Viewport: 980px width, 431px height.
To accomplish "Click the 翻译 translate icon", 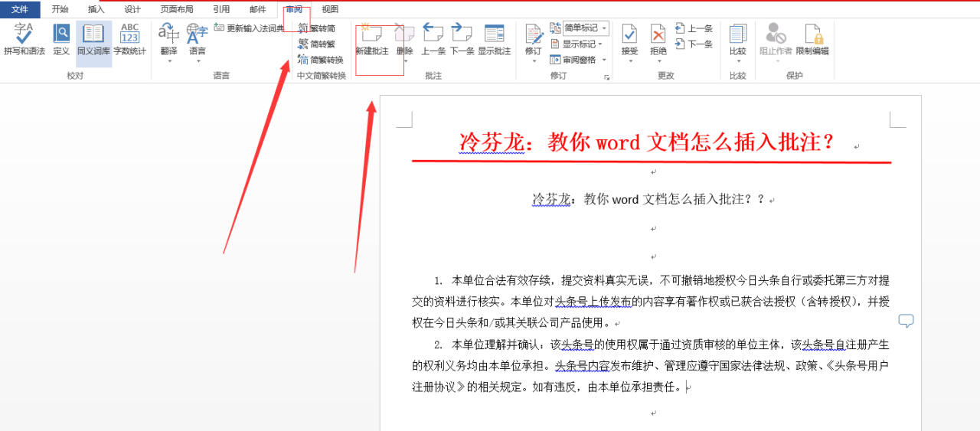I will (x=168, y=33).
